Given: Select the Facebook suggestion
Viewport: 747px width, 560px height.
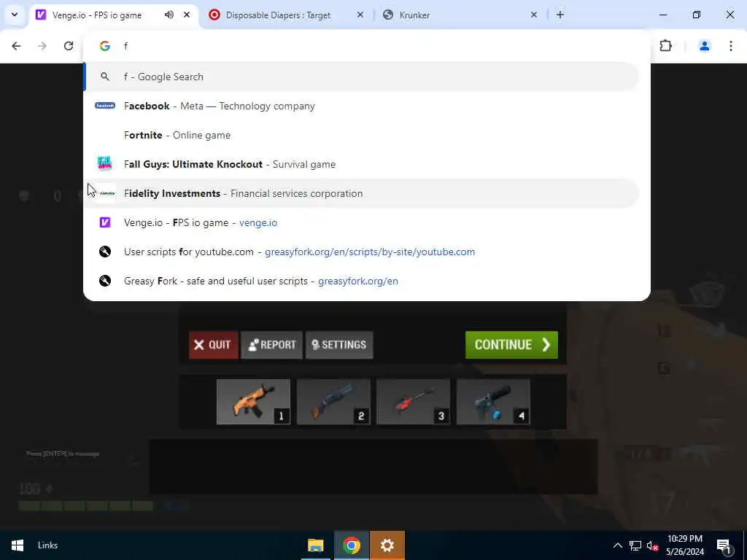Looking at the screenshot, I should 362,106.
